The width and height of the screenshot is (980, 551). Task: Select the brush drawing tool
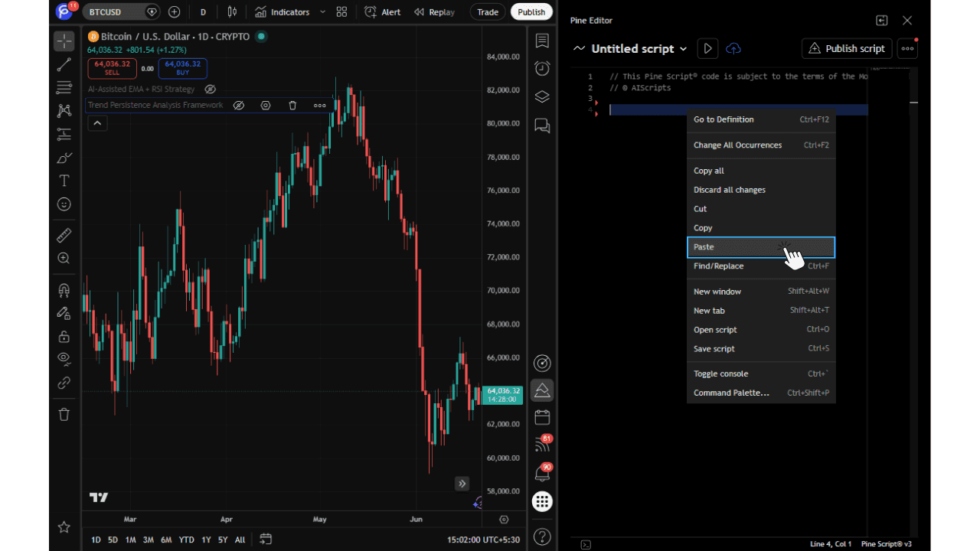pyautogui.click(x=64, y=158)
